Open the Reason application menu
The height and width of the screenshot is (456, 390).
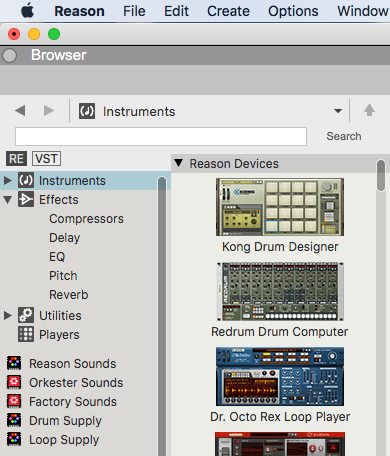(x=79, y=11)
